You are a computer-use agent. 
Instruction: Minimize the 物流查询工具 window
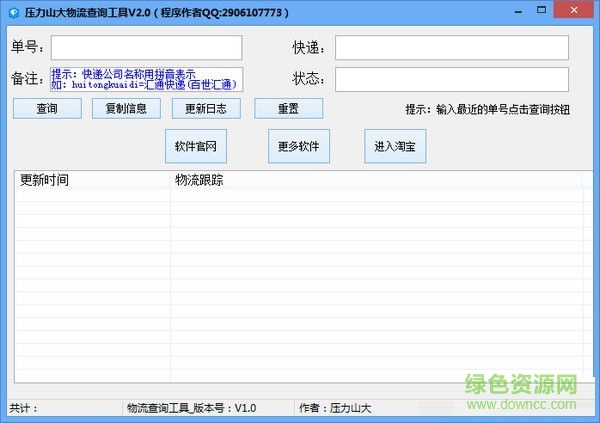pyautogui.click(x=518, y=11)
